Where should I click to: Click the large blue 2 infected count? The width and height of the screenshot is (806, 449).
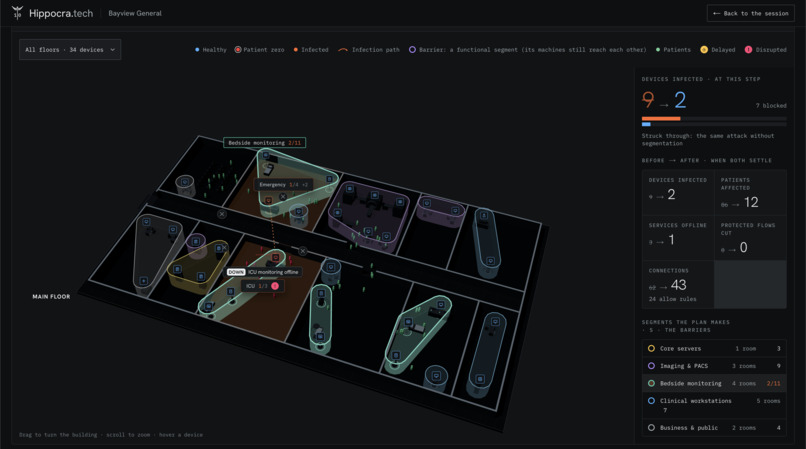[x=680, y=100]
